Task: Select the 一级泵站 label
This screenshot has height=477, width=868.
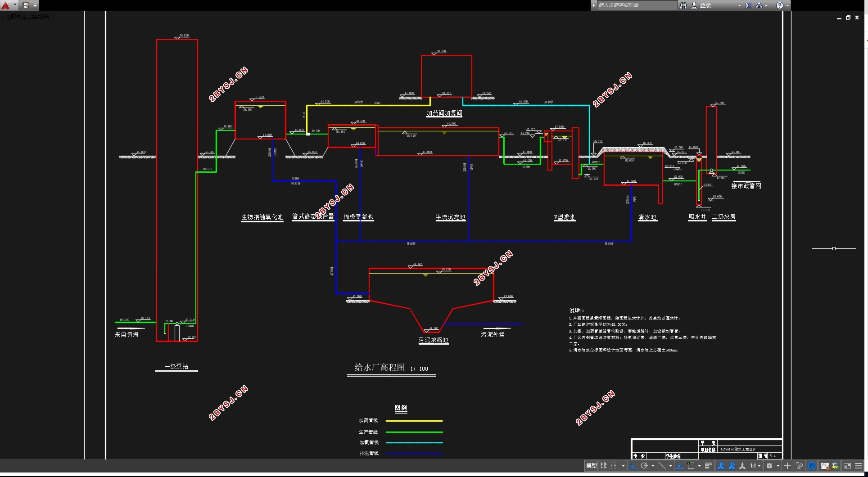Action: (x=176, y=366)
